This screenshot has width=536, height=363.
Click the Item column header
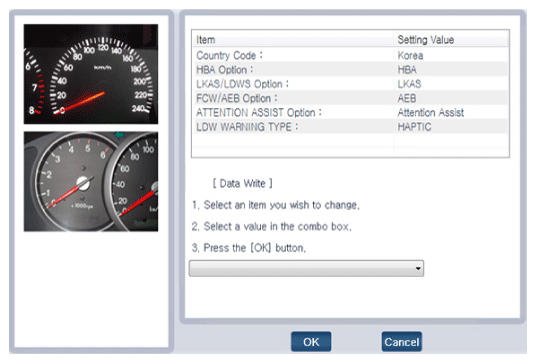[293, 40]
